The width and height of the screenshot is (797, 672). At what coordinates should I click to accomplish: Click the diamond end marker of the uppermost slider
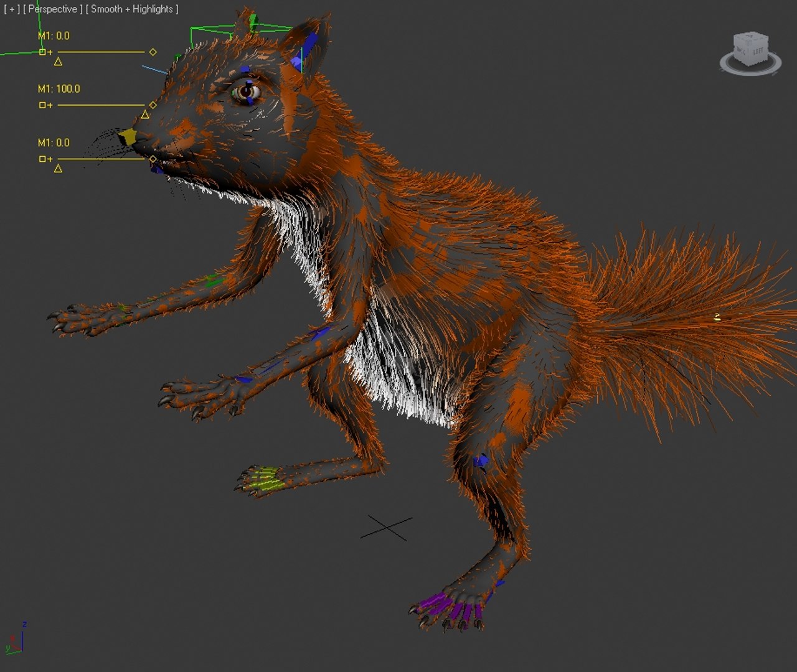coord(153,52)
